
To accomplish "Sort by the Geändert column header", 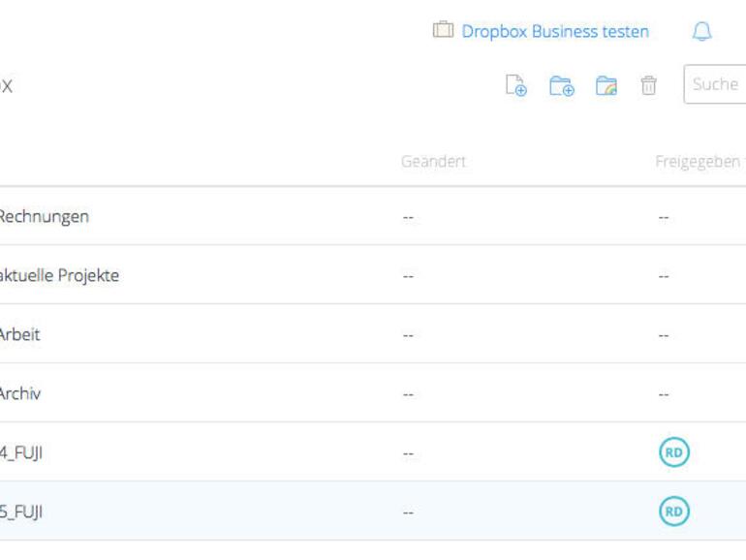I will pos(433,162).
